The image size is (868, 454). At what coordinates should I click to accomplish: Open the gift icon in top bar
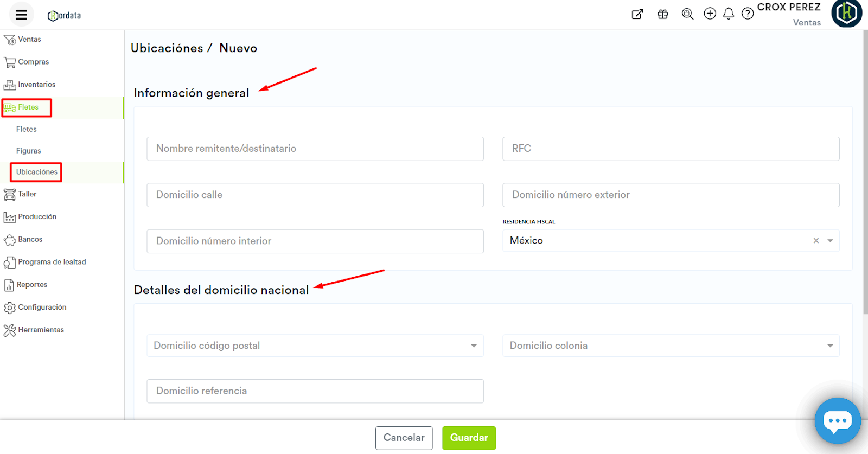click(662, 14)
